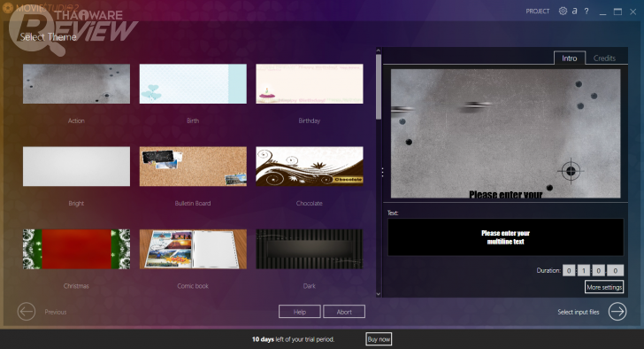644x349 pixels.
Task: Click the scroll up arrow of theme list
Action: click(x=379, y=50)
